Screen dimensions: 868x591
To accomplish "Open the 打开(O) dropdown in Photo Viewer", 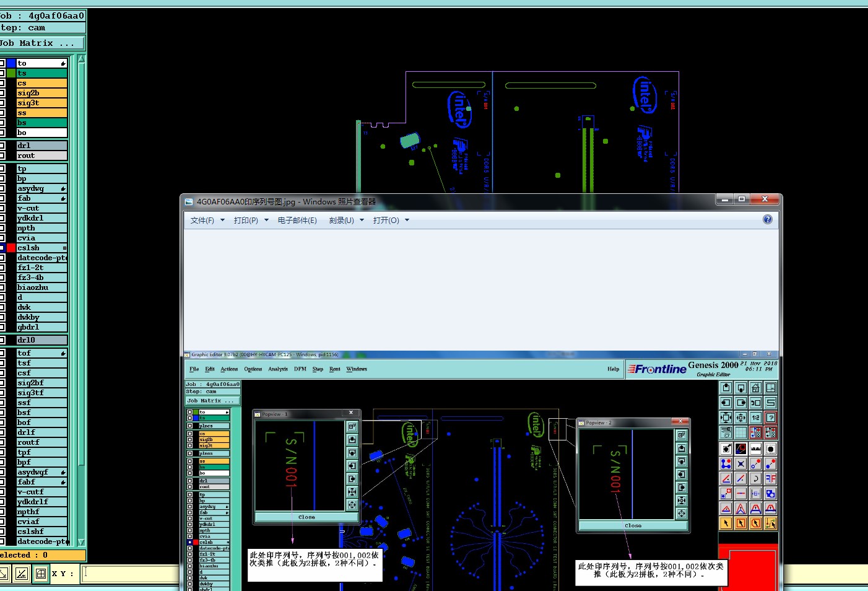I will 391,221.
